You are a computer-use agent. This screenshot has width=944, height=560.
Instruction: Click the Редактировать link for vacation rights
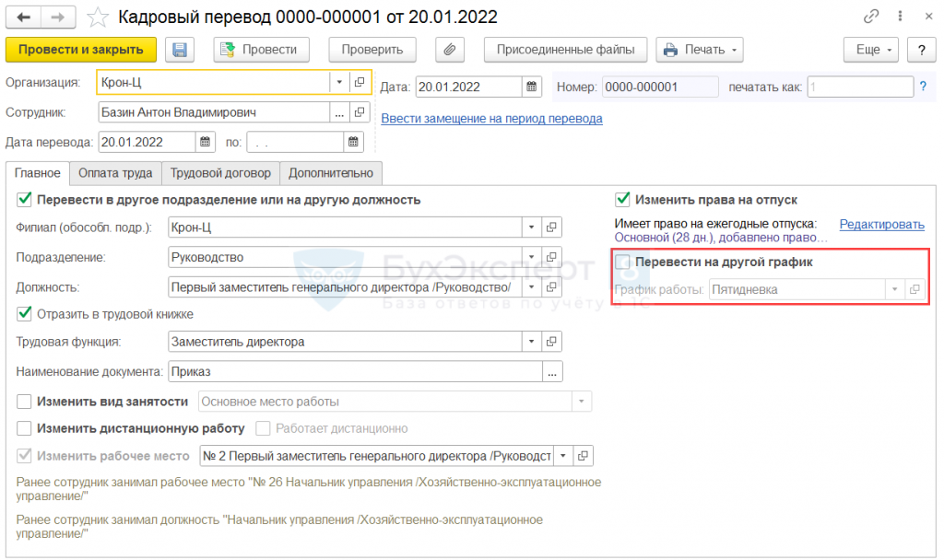coord(882,225)
